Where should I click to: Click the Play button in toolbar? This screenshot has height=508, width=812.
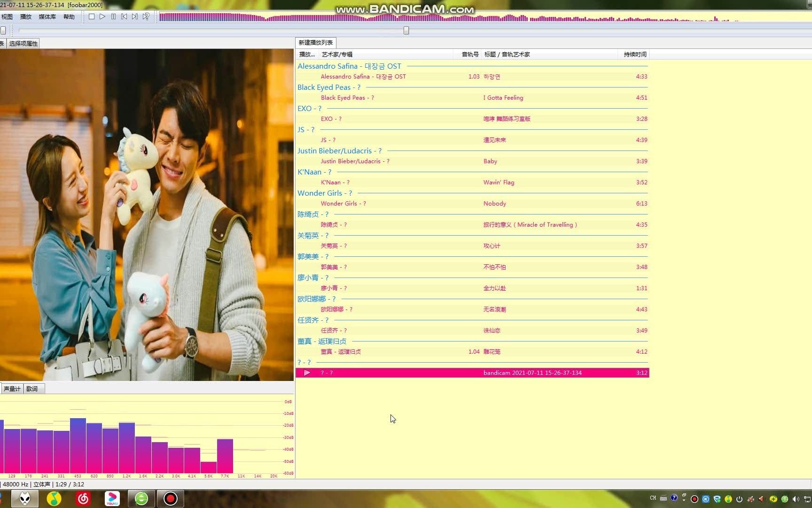coord(102,17)
